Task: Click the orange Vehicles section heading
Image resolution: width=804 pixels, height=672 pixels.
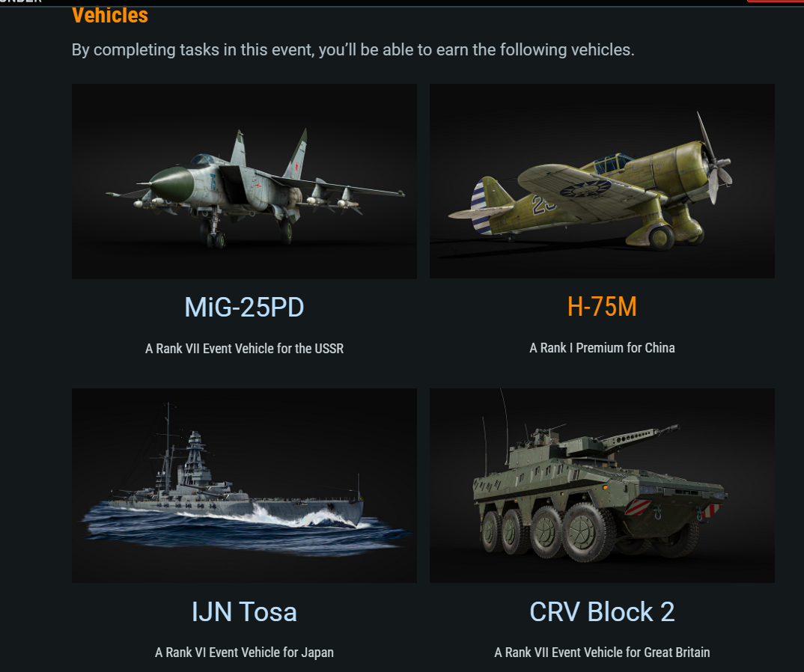Action: point(110,15)
